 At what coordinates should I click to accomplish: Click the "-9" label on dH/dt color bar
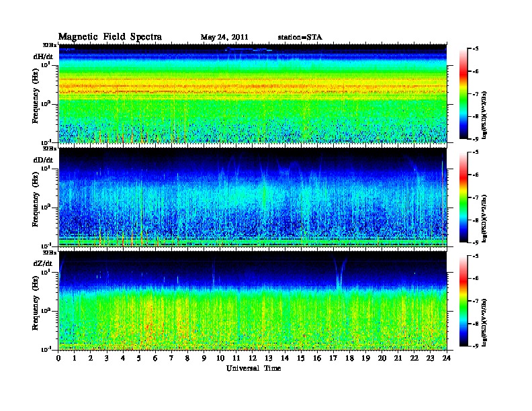[475, 139]
